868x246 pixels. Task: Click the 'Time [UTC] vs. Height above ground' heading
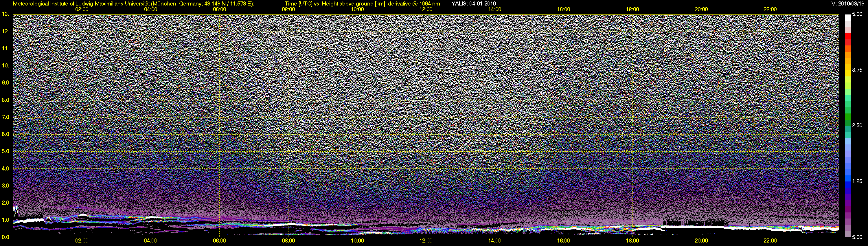362,4
